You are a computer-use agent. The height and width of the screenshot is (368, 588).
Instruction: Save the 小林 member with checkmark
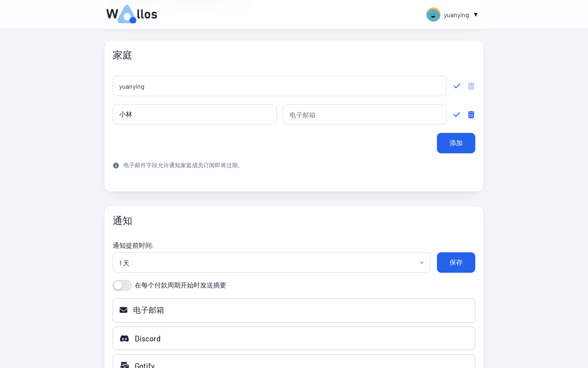click(x=457, y=114)
